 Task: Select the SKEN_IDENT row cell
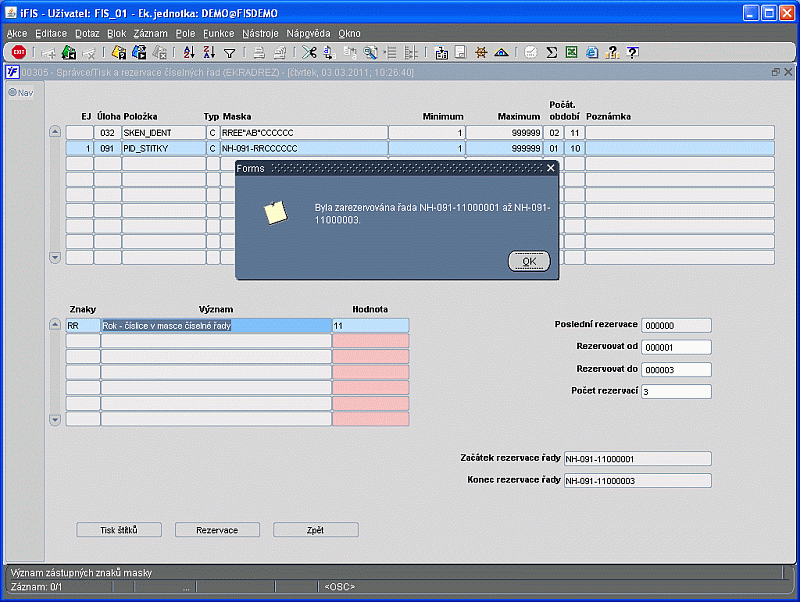[164, 133]
